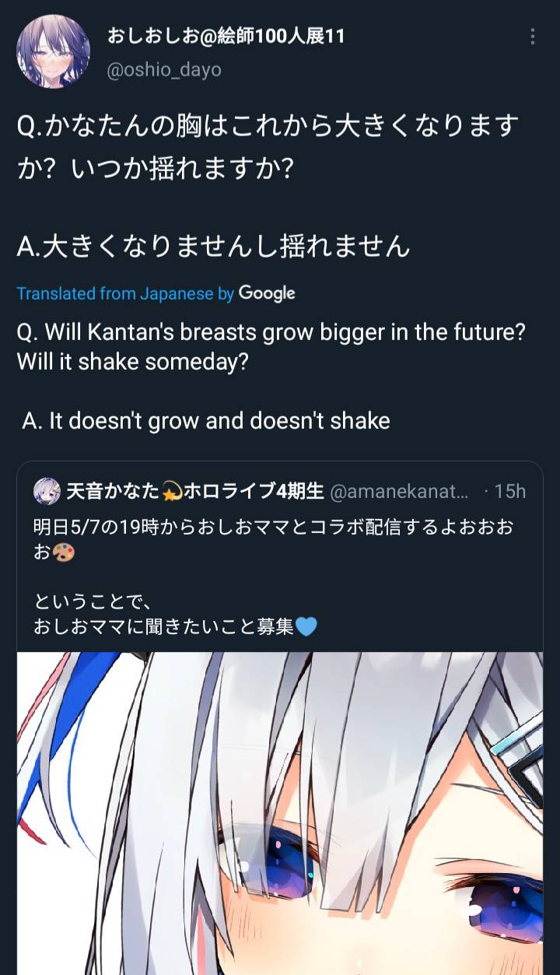Screen dimensions: 560x975
Task: Tap the comet emoji in the quoted author's name
Action: click(x=170, y=491)
